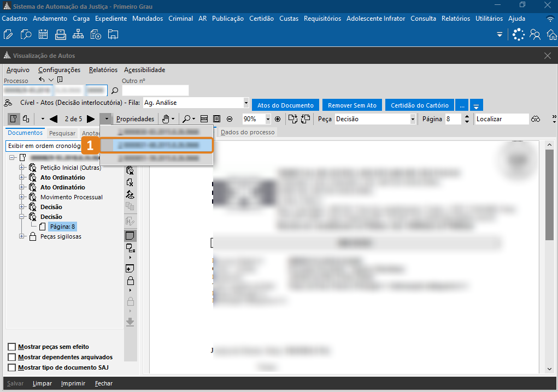Click the Localizar search field

(x=501, y=119)
